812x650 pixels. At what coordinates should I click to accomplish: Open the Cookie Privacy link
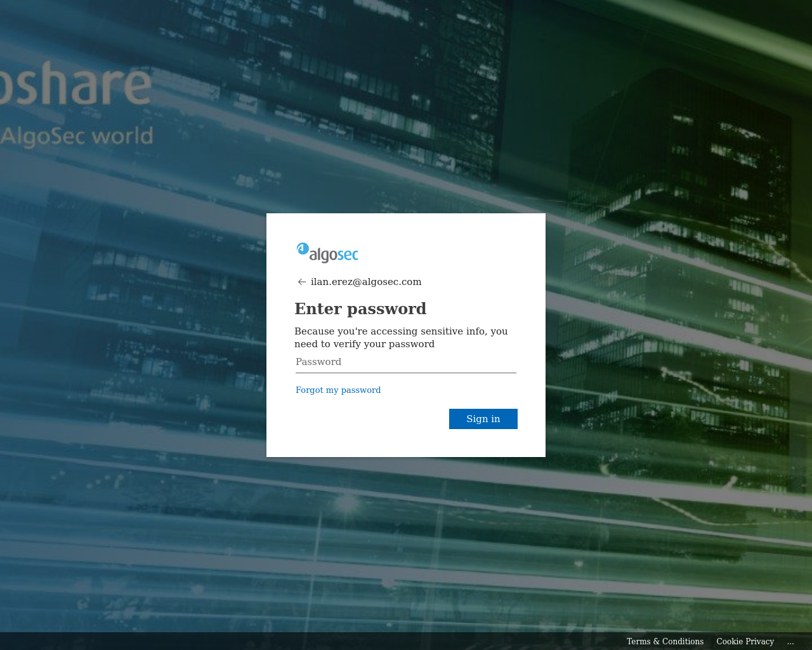[x=745, y=642]
